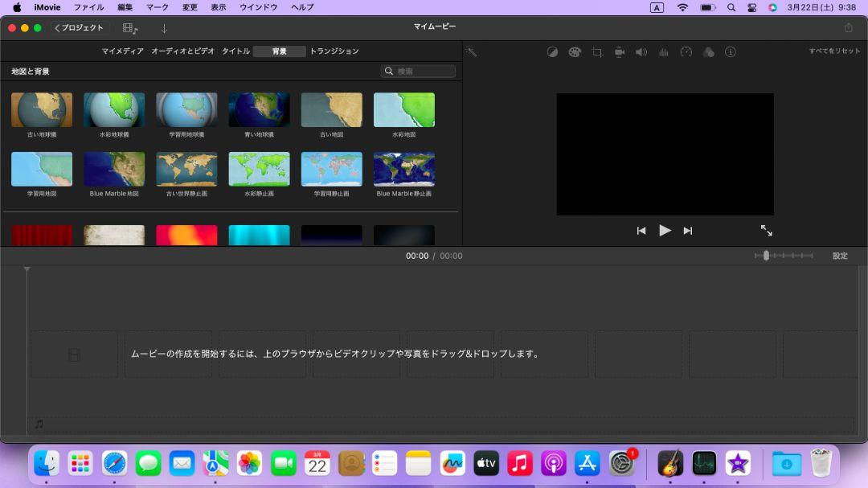Show clip information with the info icon
The height and width of the screenshot is (488, 868).
click(x=731, y=52)
